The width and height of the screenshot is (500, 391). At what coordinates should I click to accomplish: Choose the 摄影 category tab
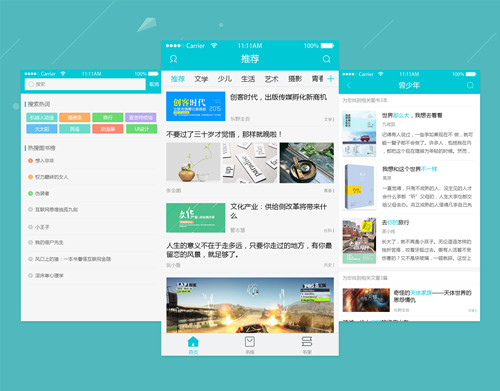295,79
